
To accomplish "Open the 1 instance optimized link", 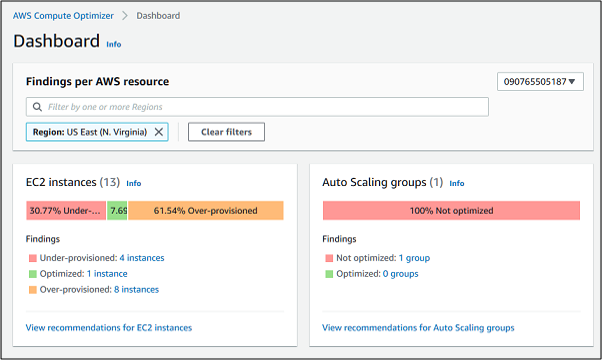I will point(107,274).
